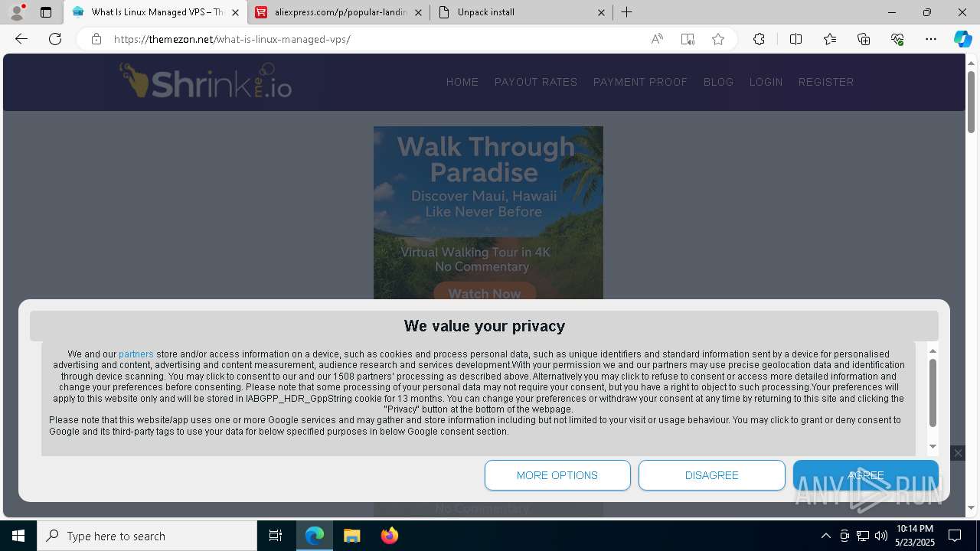Screen dimensions: 980x551
Task: Open Microsoft Edge taskbar icon
Action: [x=315, y=536]
